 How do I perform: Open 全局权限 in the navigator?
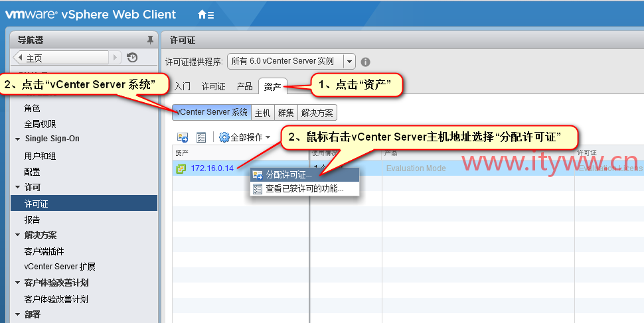[x=40, y=124]
